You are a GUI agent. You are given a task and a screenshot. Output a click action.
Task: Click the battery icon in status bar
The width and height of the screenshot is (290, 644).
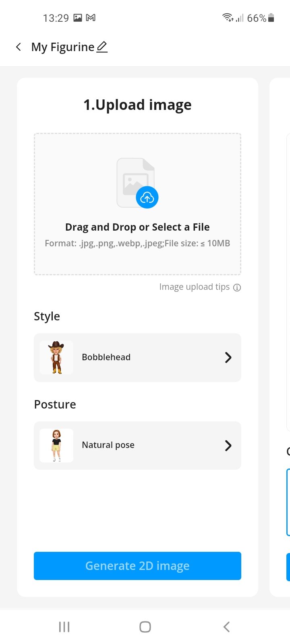271,18
